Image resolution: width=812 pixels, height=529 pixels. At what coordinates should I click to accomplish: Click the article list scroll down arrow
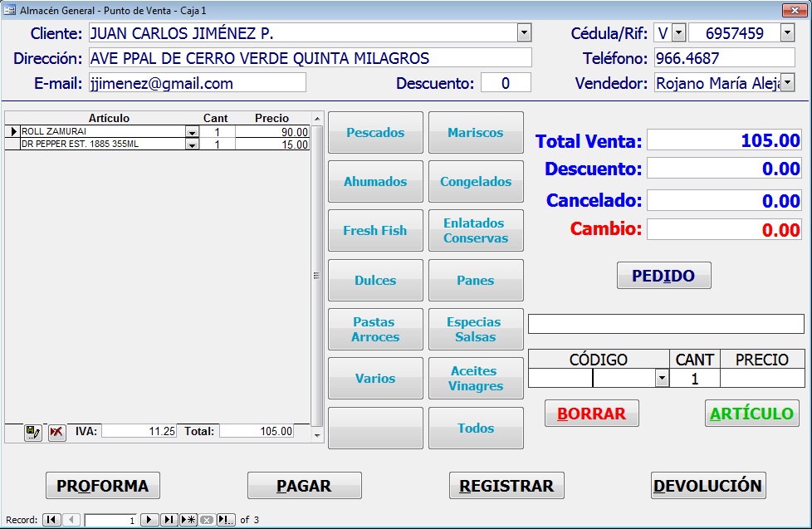317,435
